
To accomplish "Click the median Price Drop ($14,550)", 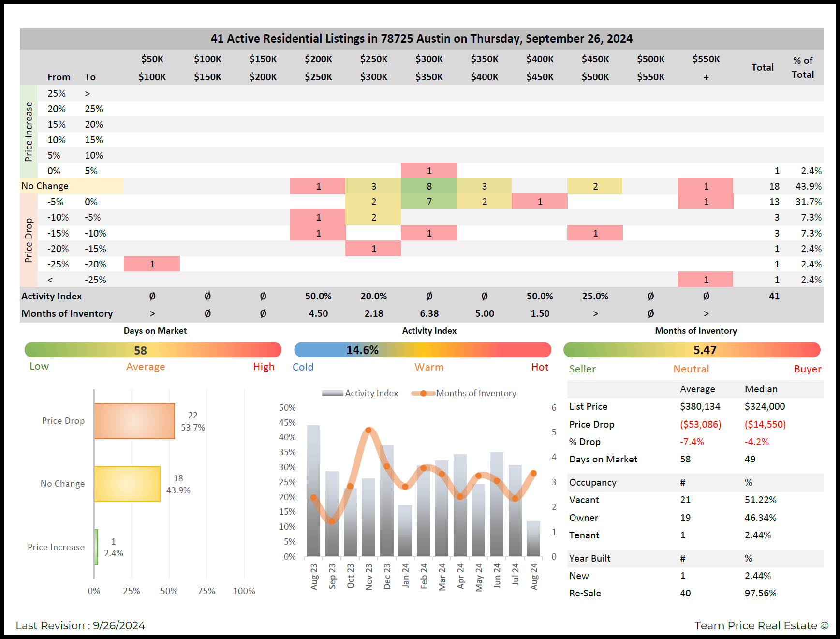I will pos(765,424).
